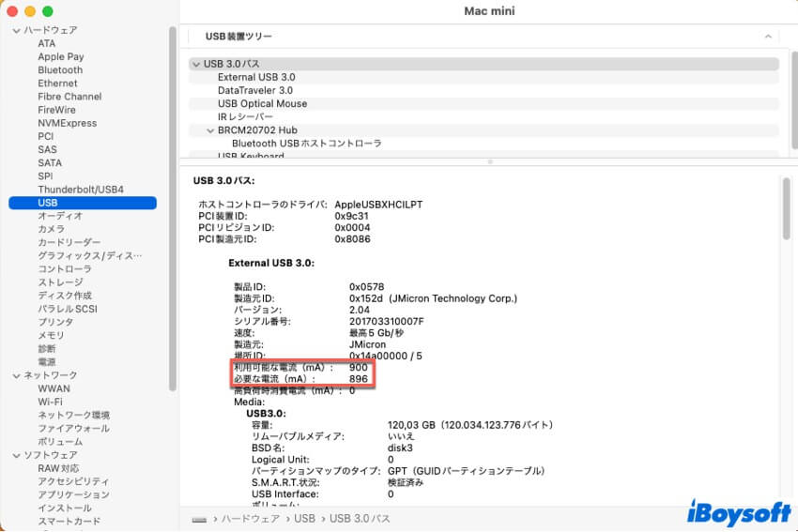Click the 最高5 Gb/秒 speed value
The width and height of the screenshot is (798, 532).
376,333
